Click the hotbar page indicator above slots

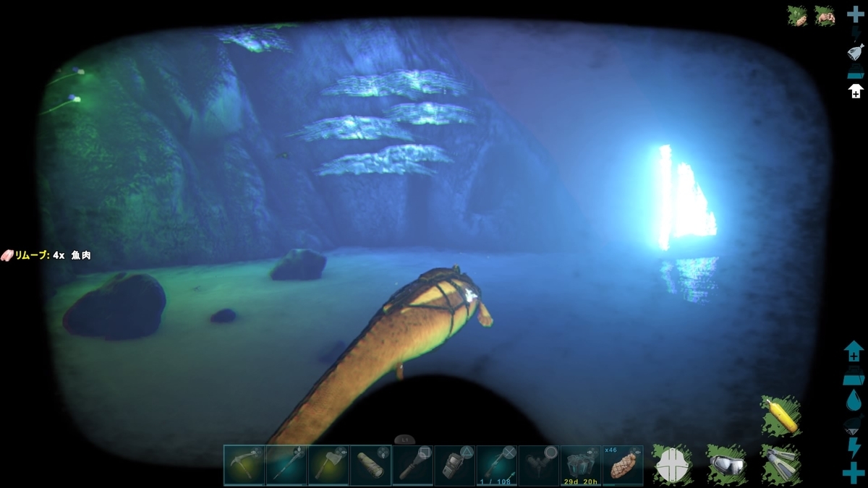point(404,439)
